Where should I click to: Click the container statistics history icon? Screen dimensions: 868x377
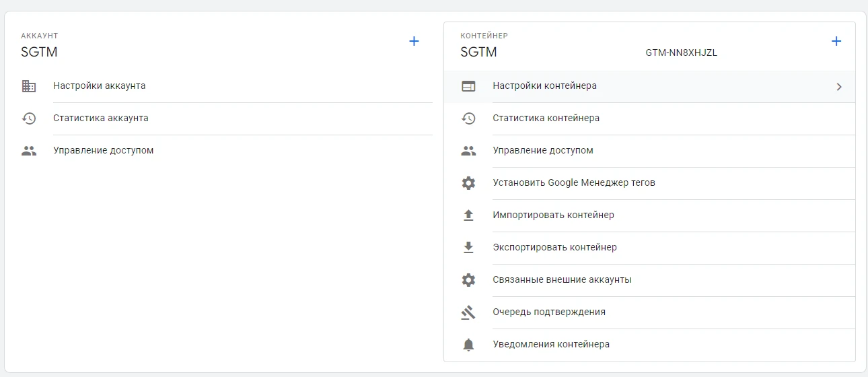tap(468, 118)
